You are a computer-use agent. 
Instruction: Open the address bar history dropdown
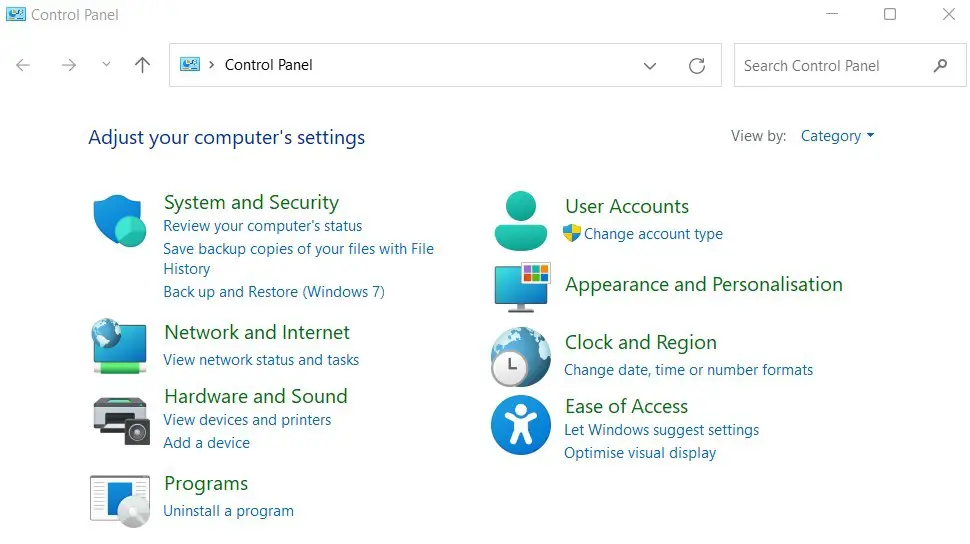click(650, 66)
